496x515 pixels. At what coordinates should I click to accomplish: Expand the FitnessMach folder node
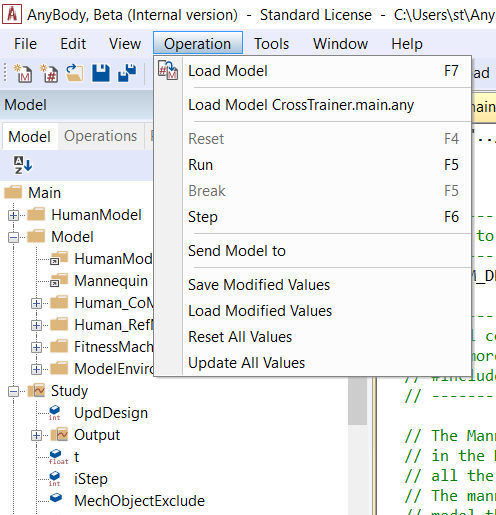pos(36,347)
